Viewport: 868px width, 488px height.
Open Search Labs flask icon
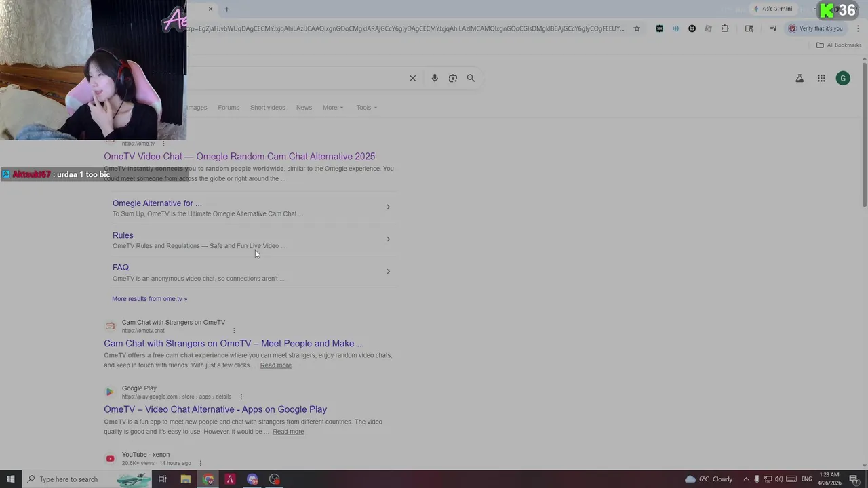pos(800,79)
